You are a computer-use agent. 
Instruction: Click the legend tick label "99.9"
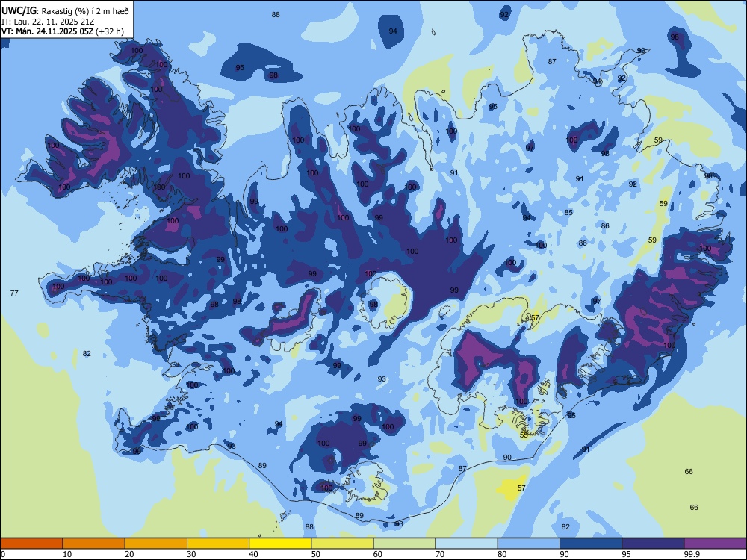692,554
